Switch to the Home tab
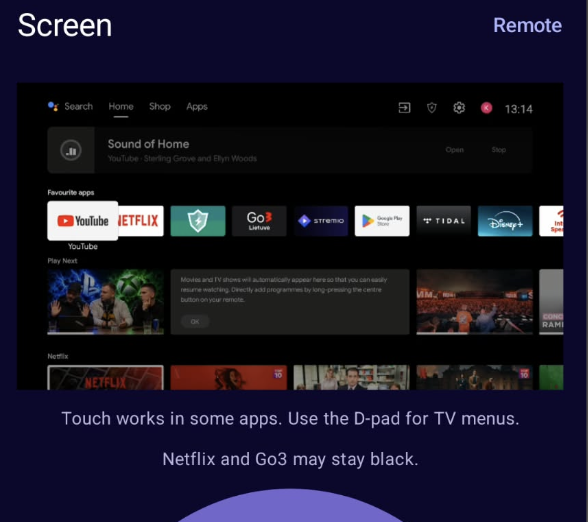Image resolution: width=588 pixels, height=522 pixels. point(121,106)
